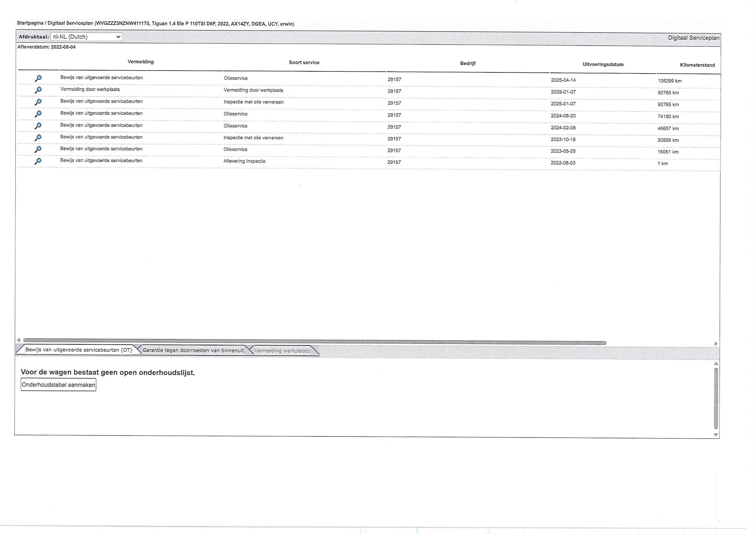Click magnifier for Aflevering Inspectie entry
The width and height of the screenshot is (756, 535).
pos(38,161)
